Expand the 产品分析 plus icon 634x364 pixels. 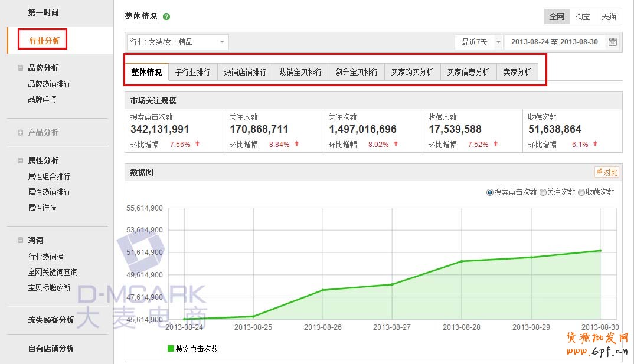[21, 133]
